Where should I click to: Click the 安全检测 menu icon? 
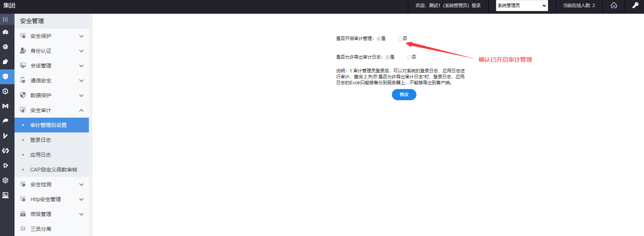coord(23,184)
